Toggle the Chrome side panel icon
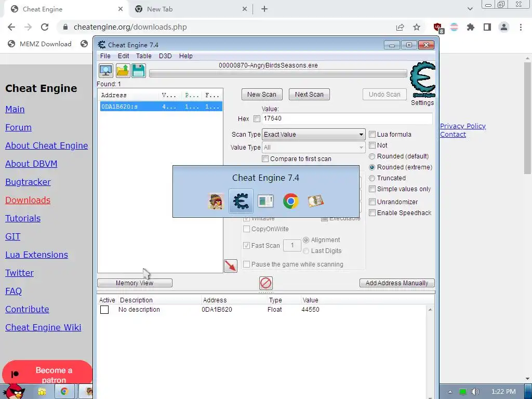Viewport: 532px width, 399px height. [487, 27]
